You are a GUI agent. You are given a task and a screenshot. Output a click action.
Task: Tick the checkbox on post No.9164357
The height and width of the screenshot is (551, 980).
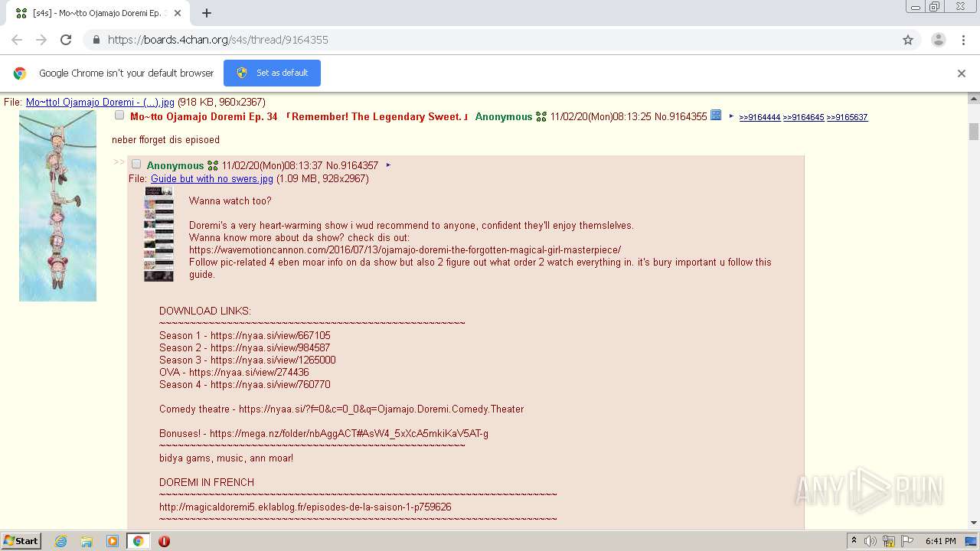click(x=136, y=165)
